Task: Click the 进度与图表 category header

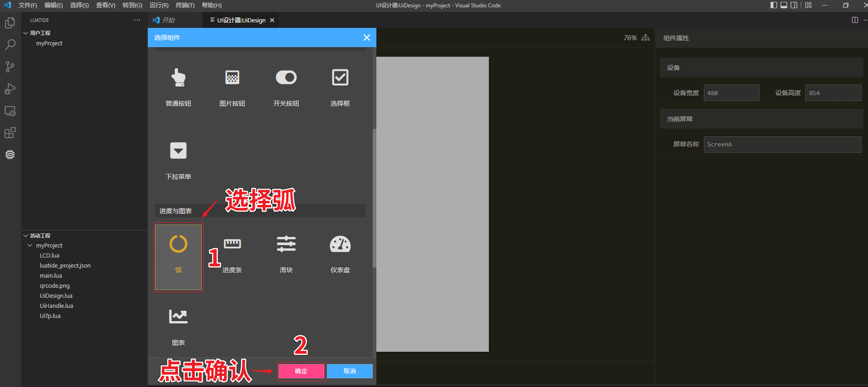Action: (260, 211)
